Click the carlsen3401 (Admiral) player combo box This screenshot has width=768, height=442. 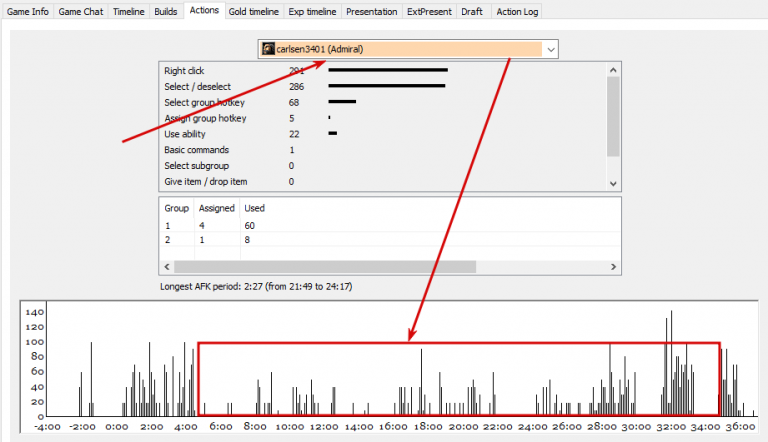[x=408, y=49]
